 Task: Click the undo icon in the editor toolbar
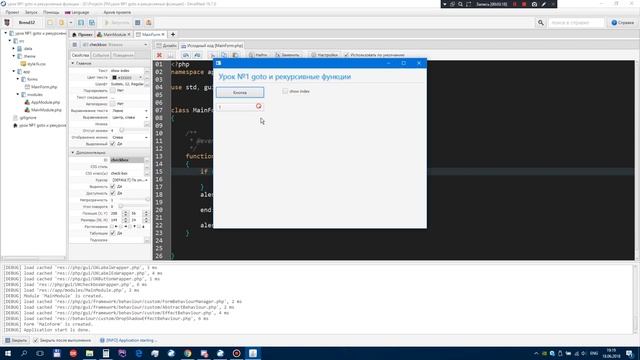(186, 55)
